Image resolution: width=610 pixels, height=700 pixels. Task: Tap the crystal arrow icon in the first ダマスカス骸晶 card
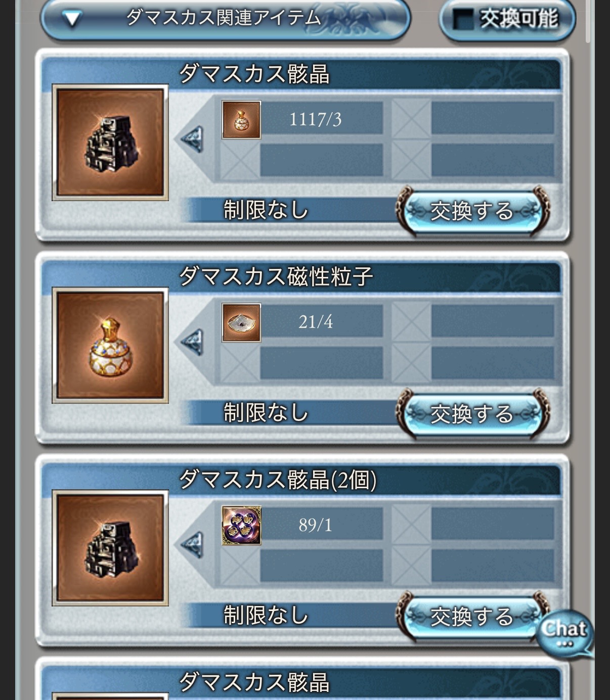click(193, 139)
